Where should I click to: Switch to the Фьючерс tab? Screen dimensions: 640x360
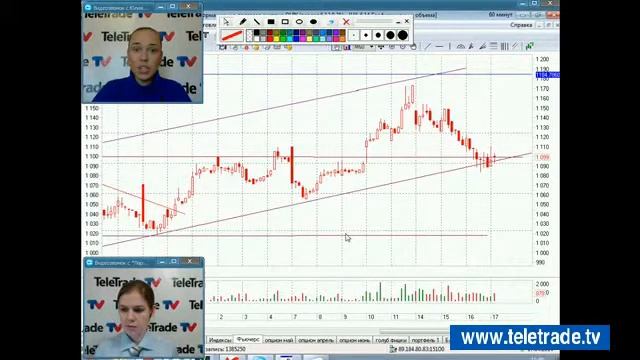pyautogui.click(x=248, y=339)
